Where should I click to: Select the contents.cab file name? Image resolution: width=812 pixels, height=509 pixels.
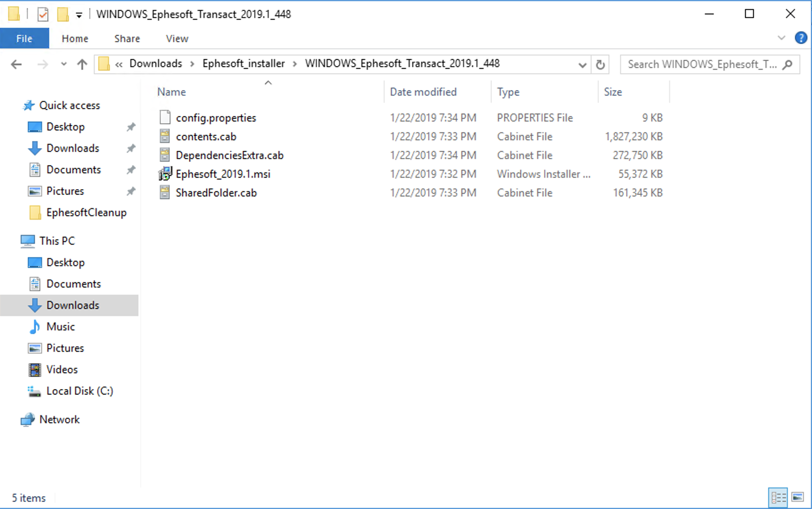[206, 137]
